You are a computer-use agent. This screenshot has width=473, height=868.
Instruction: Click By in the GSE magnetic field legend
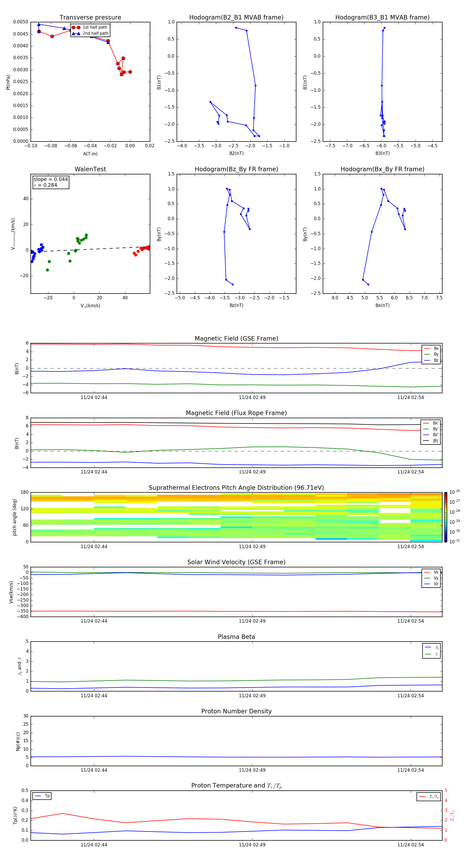[431, 355]
